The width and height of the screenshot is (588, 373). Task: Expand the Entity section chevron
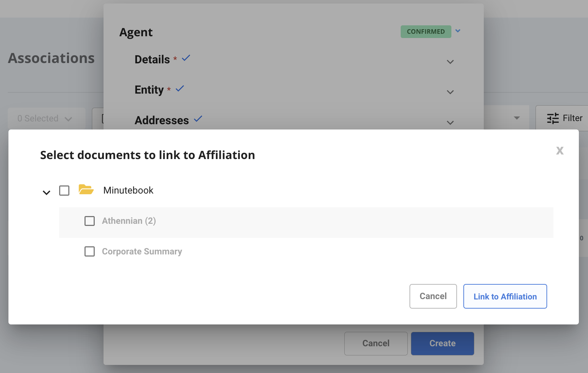tap(450, 92)
